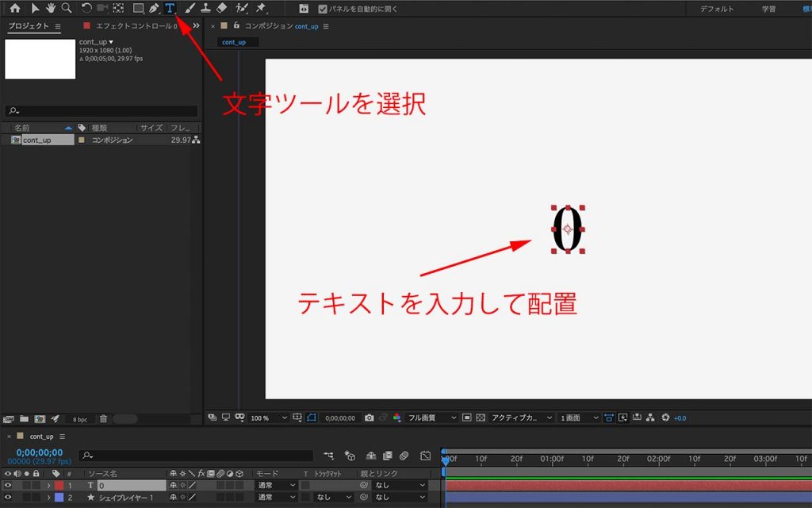Click the Home icon in toolbar
812x508 pixels.
pos(15,8)
